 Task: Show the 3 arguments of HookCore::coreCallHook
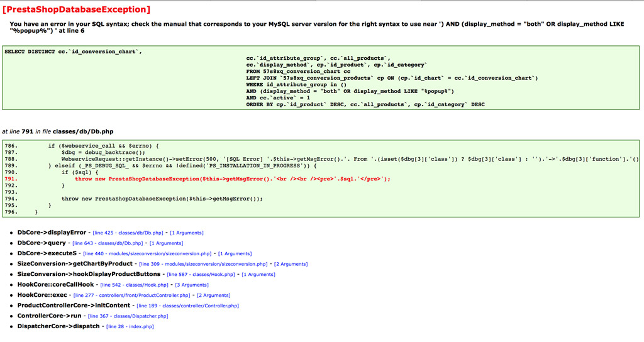point(192,285)
